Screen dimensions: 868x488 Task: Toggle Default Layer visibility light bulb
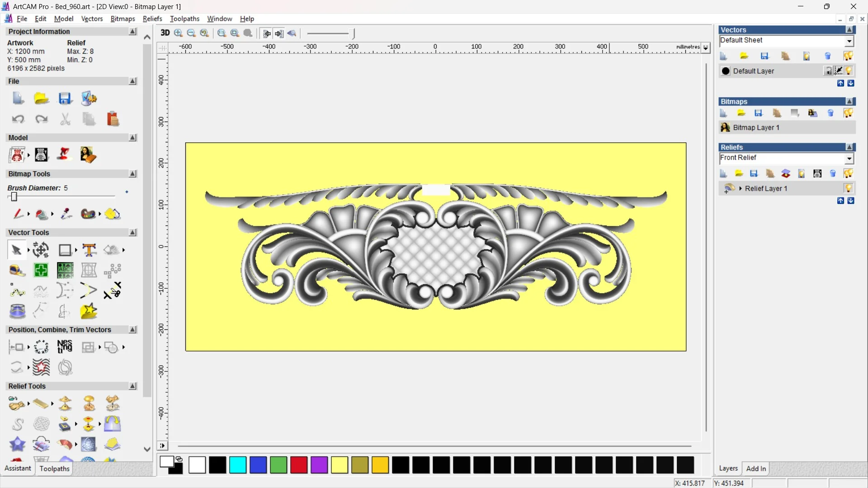(x=849, y=71)
